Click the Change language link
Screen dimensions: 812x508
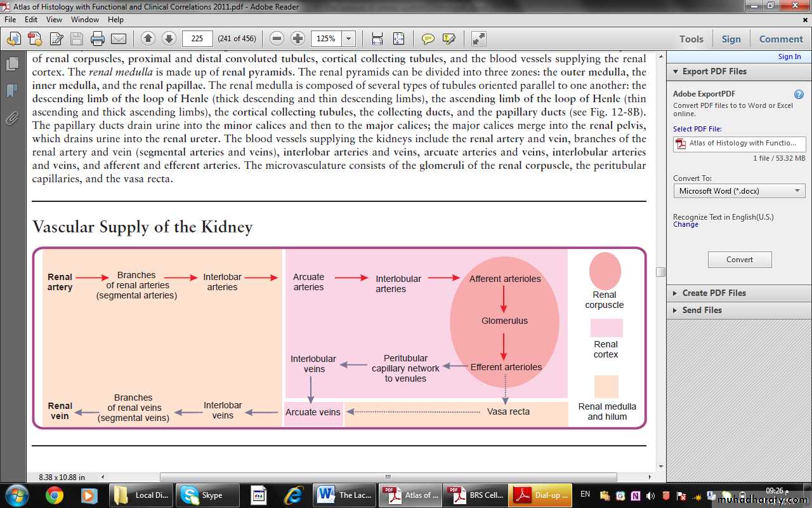[685, 225]
